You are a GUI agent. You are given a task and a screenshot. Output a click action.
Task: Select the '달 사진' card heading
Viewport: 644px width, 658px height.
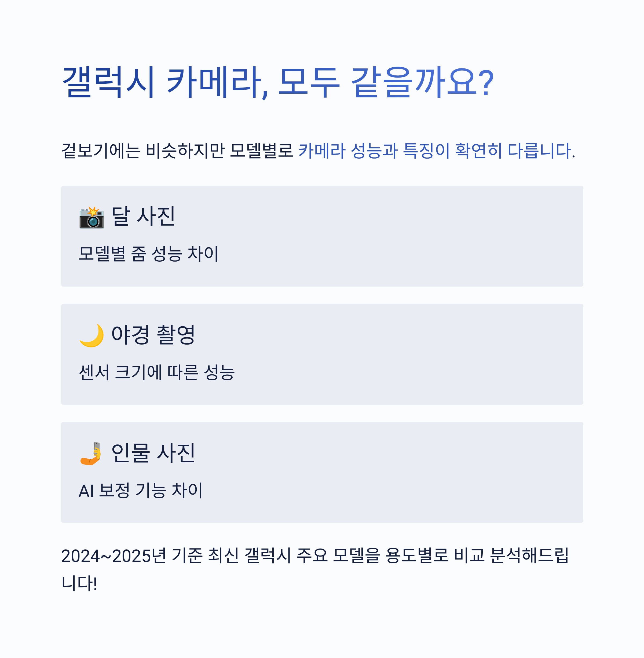pos(143,216)
